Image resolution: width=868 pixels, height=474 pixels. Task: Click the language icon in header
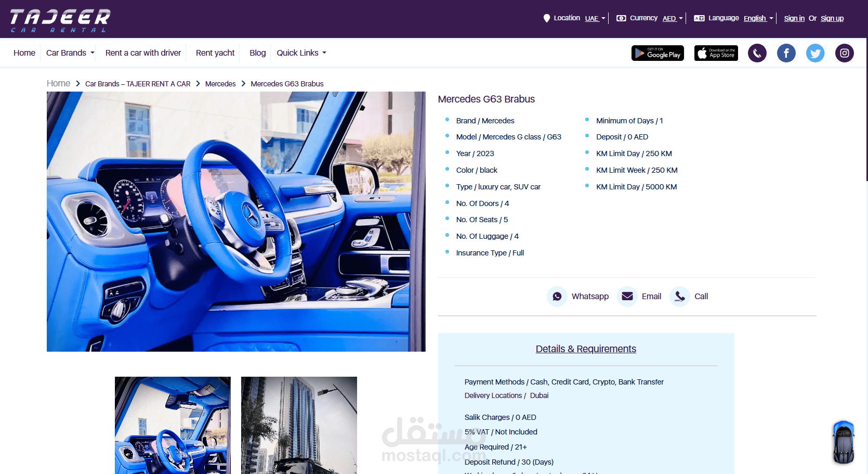pos(699,18)
